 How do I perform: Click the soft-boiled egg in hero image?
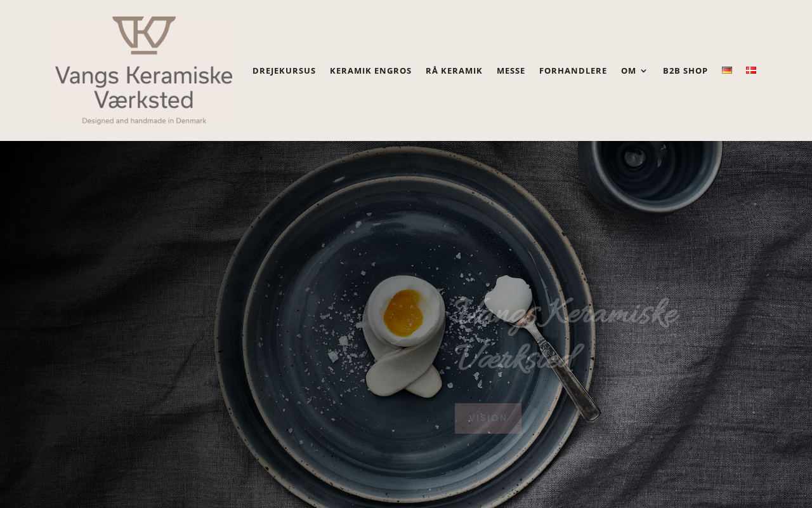click(x=405, y=311)
